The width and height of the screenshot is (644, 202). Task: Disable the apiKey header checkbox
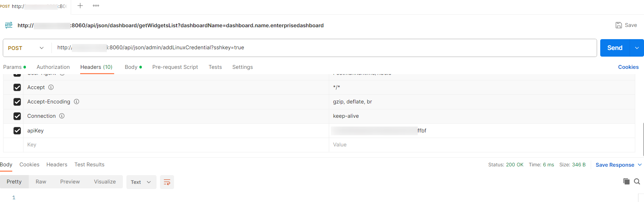pyautogui.click(x=17, y=131)
